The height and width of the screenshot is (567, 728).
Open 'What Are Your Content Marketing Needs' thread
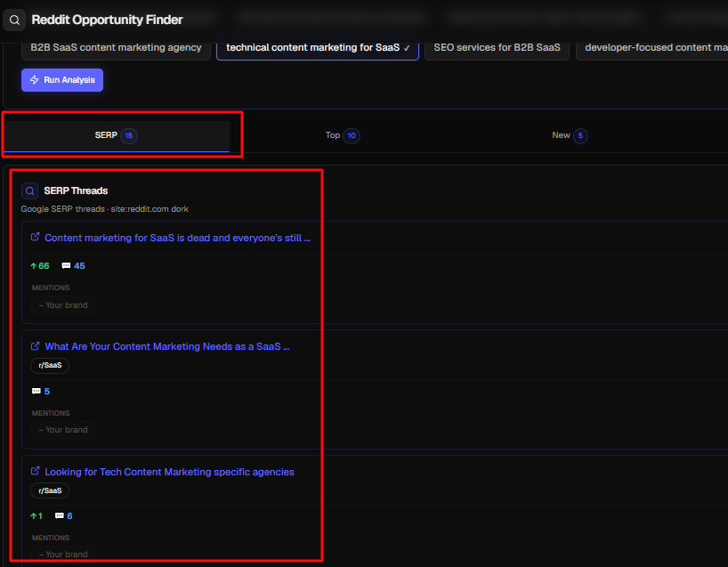(167, 346)
